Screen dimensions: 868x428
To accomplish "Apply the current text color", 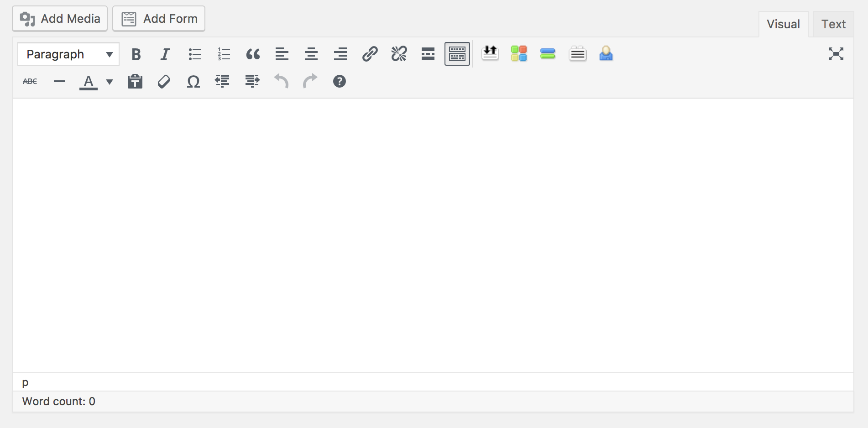I will tap(89, 82).
